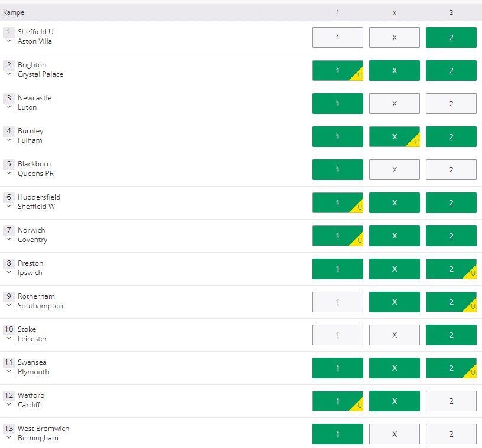Click yellow U corner on Burnley draw pick
The height and width of the screenshot is (448, 482).
point(416,142)
